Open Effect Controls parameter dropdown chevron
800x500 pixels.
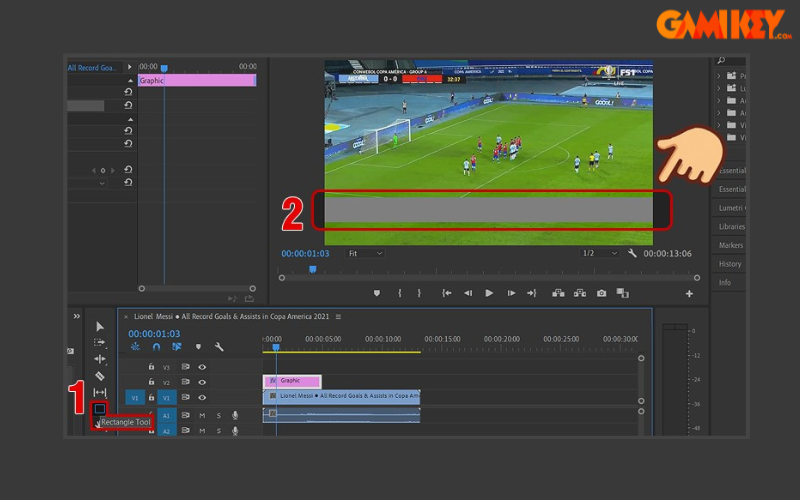(102, 183)
